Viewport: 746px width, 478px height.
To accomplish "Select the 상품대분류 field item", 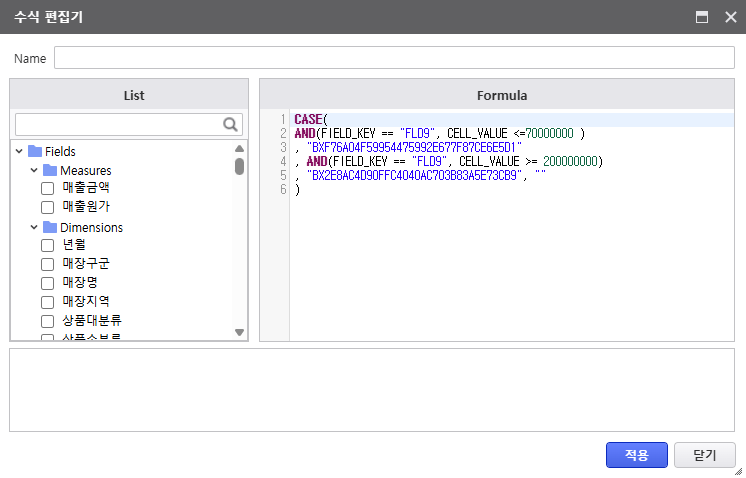I will click(x=92, y=321).
